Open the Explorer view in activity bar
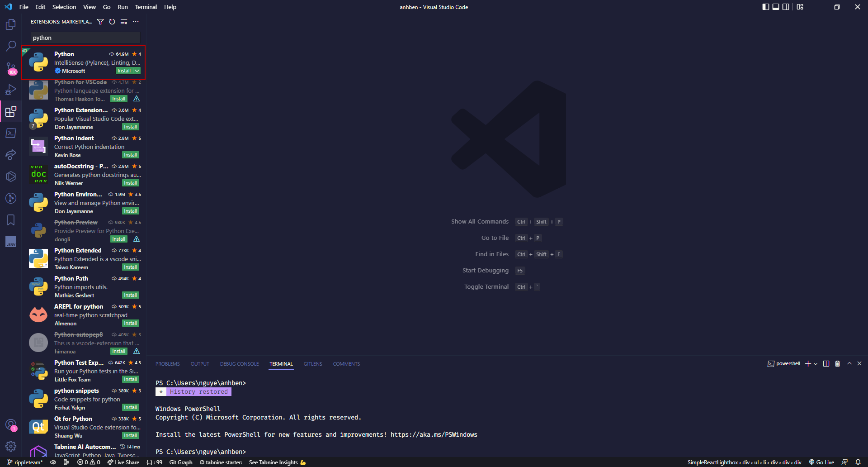Image resolution: width=868 pixels, height=467 pixels. tap(11, 24)
